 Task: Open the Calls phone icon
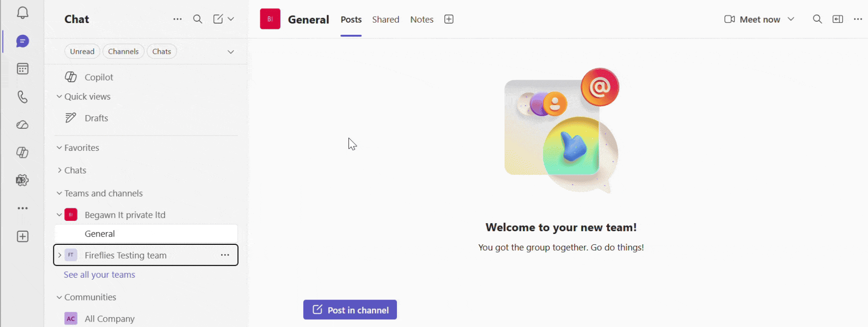pyautogui.click(x=23, y=97)
